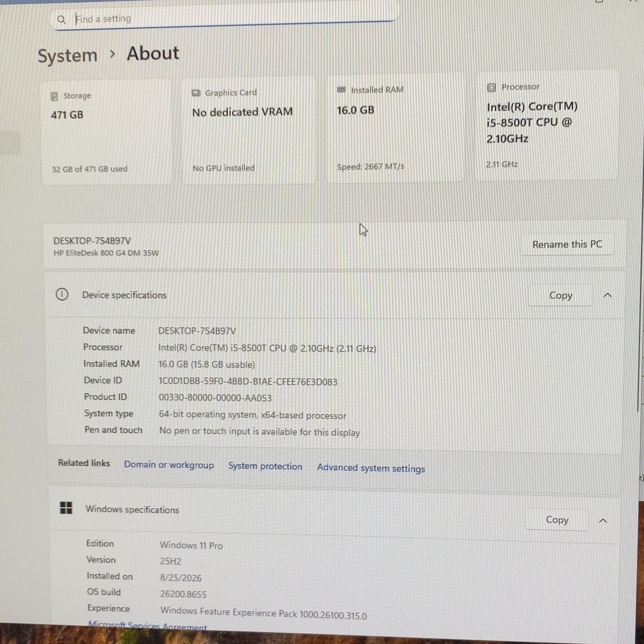644x644 pixels.
Task: Click Rename this PC button
Action: (567, 245)
